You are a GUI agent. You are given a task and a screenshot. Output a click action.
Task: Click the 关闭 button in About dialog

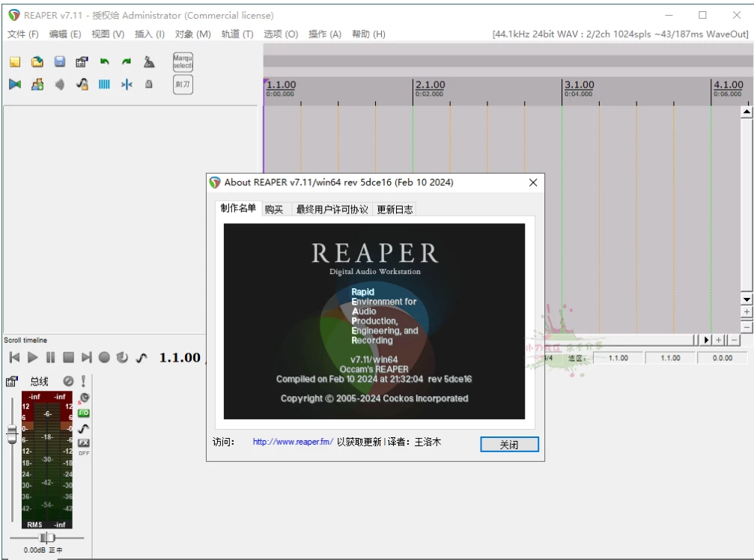tap(508, 444)
